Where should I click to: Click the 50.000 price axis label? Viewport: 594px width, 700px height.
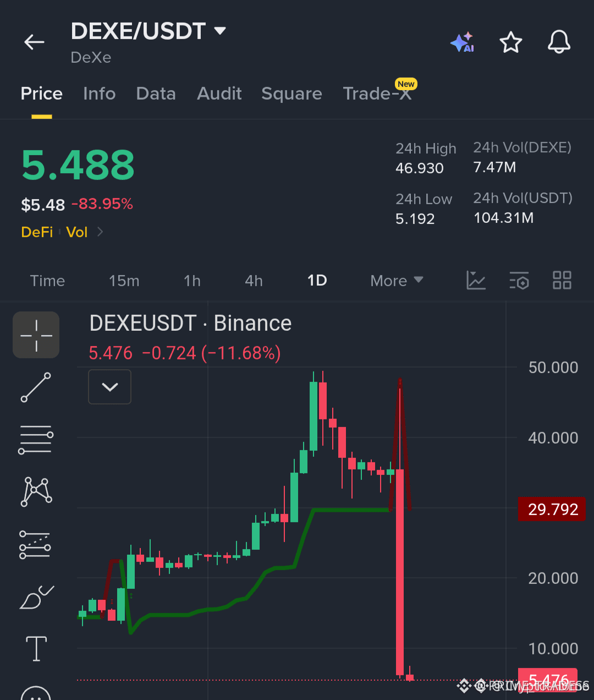tap(553, 367)
